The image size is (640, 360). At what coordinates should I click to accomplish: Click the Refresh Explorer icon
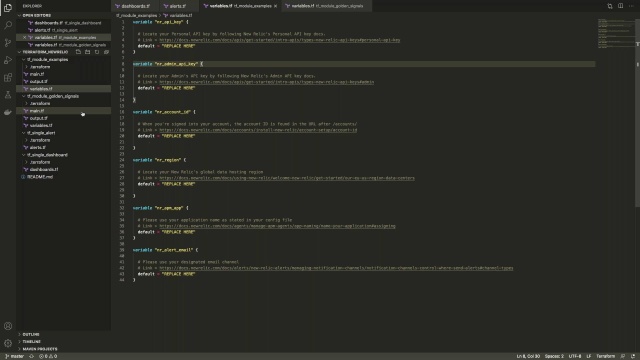[x=97, y=52]
